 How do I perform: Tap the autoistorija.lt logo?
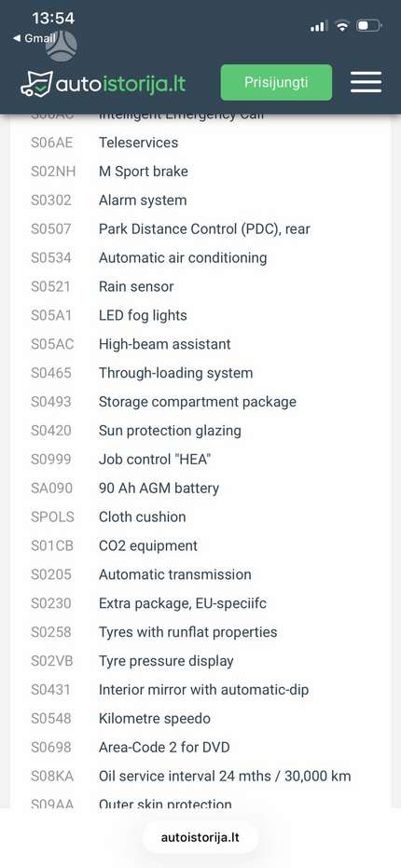pos(103,84)
